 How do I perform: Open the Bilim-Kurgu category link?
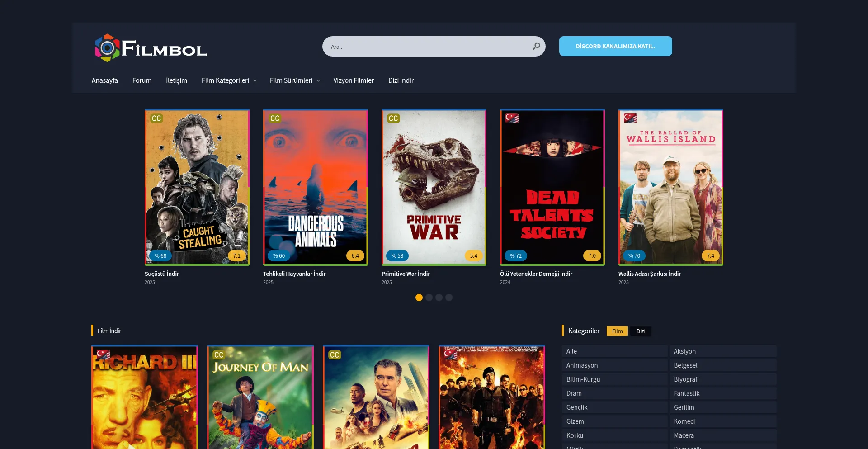pyautogui.click(x=583, y=379)
